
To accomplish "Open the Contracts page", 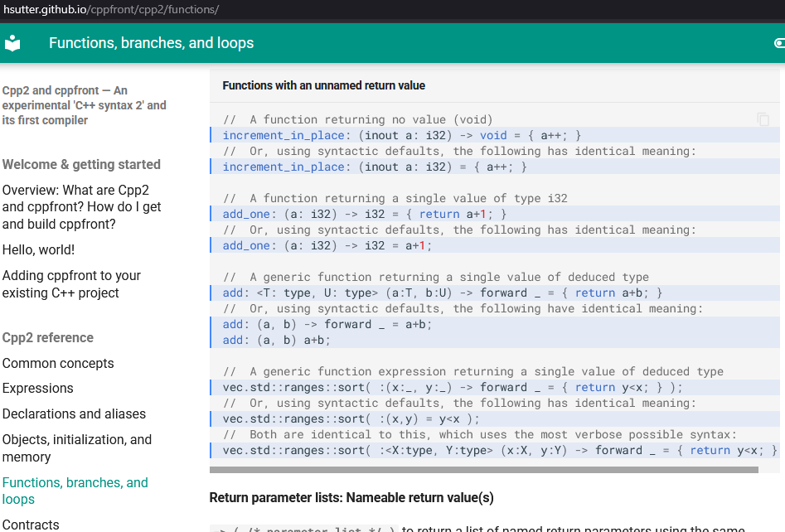I will (x=31, y=525).
